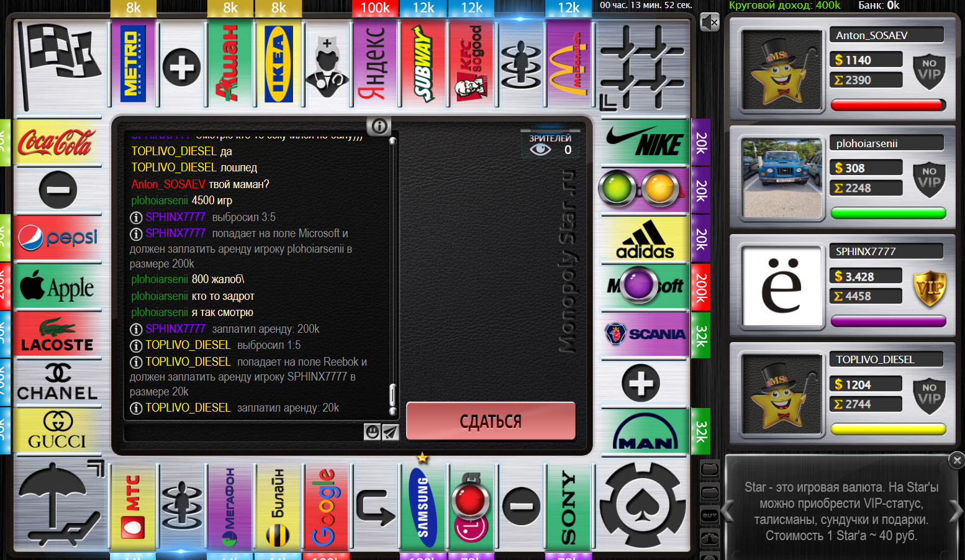Click the minus cell next to Sony
The width and height of the screenshot is (965, 560).
520,507
